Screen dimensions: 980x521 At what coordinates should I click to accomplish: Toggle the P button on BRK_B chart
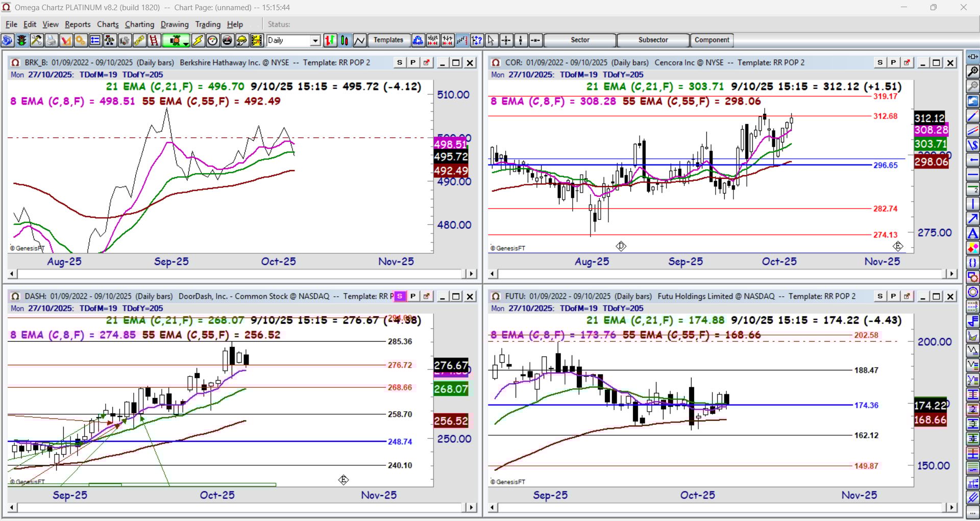[x=413, y=63]
